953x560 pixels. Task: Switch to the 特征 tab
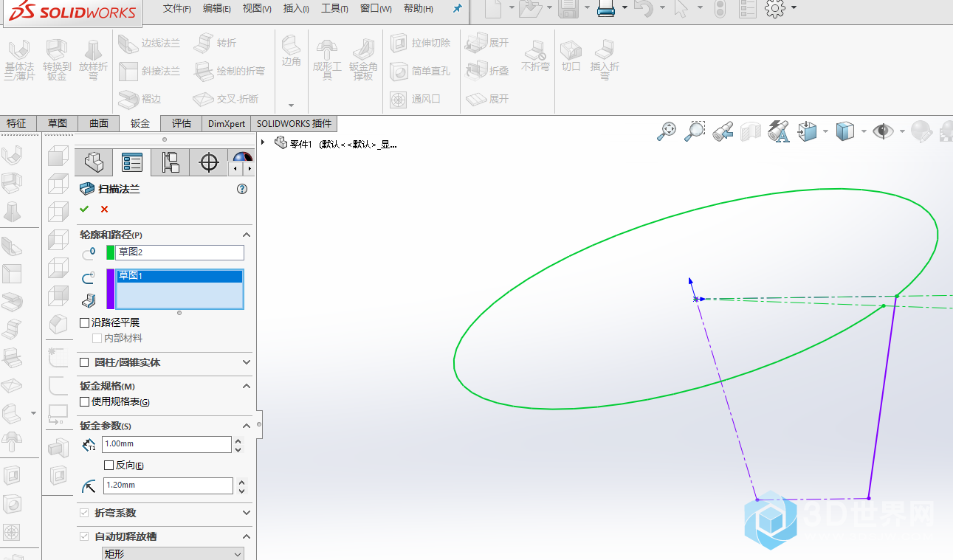pyautogui.click(x=16, y=123)
